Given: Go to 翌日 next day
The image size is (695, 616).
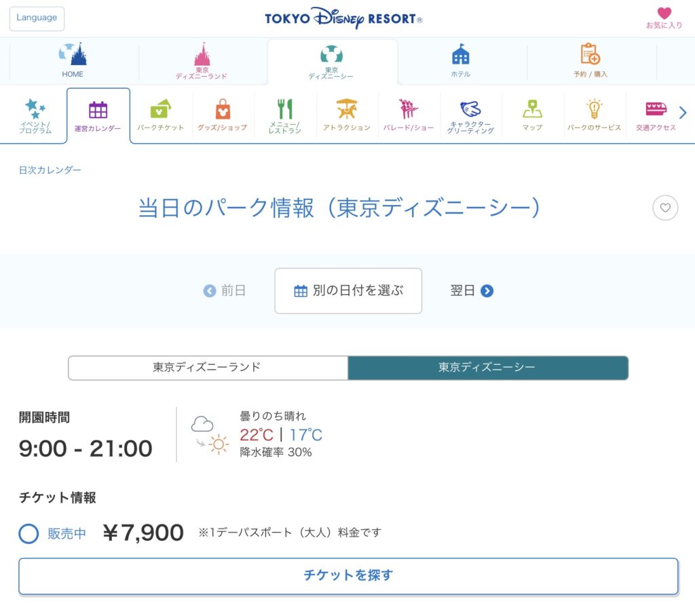Looking at the screenshot, I should (x=472, y=291).
